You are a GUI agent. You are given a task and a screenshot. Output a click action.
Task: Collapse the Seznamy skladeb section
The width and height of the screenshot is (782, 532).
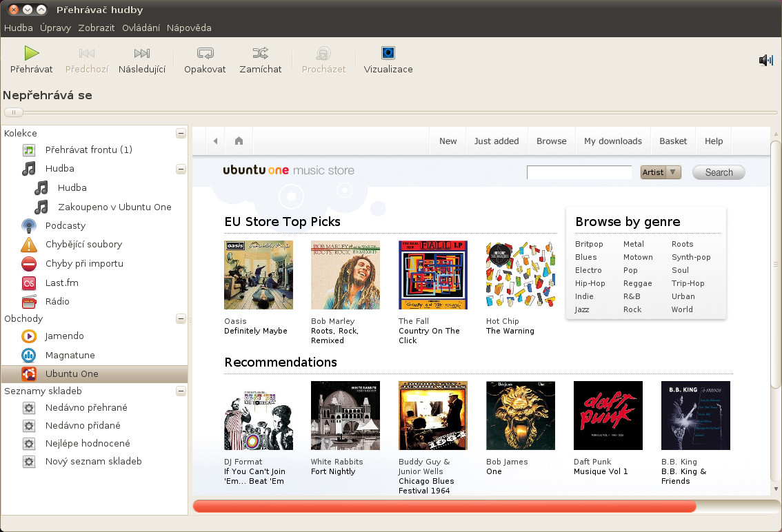(181, 391)
